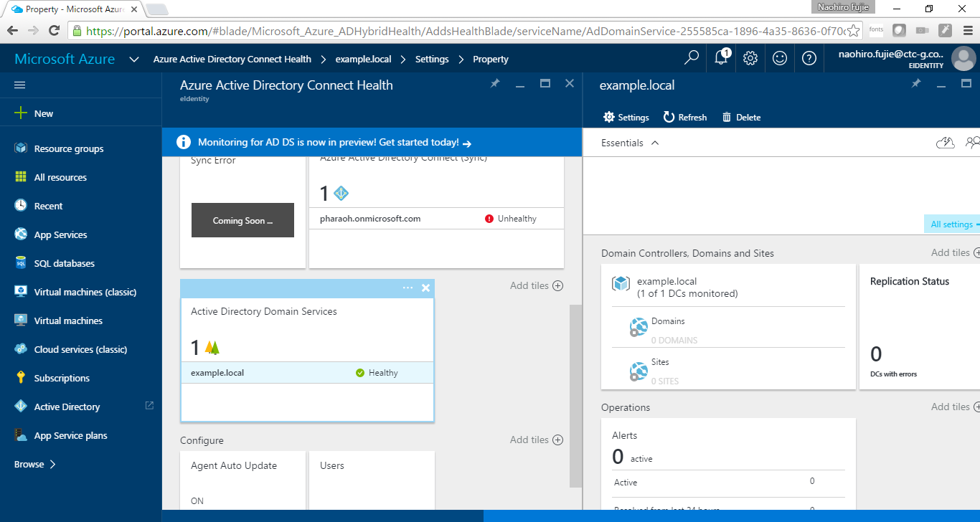Open the Azure portal search magnifier
The image size is (980, 522).
point(692,59)
